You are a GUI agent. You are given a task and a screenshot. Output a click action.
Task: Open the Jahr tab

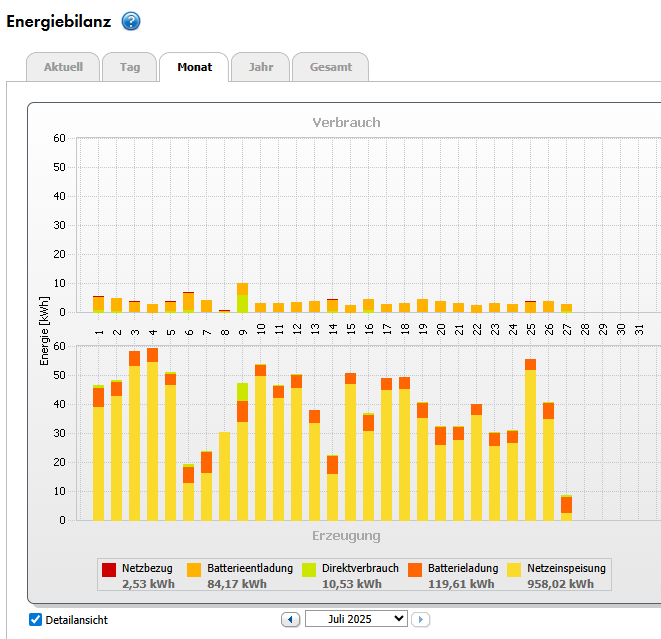tap(260, 67)
